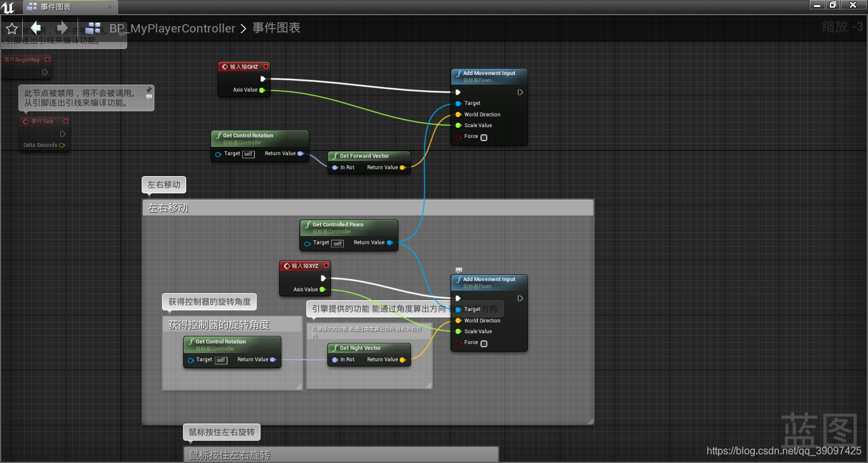Click In Rot pin on Get Right Vector

pos(335,359)
